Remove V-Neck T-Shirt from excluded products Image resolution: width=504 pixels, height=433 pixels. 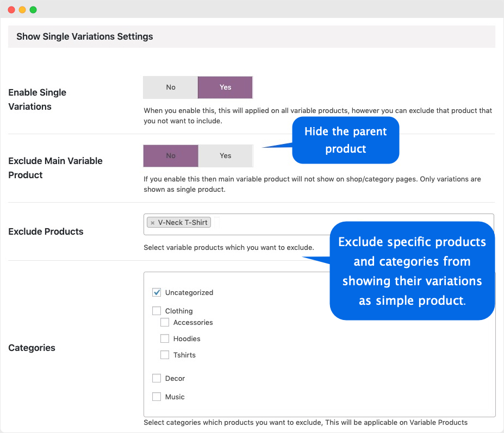(152, 222)
